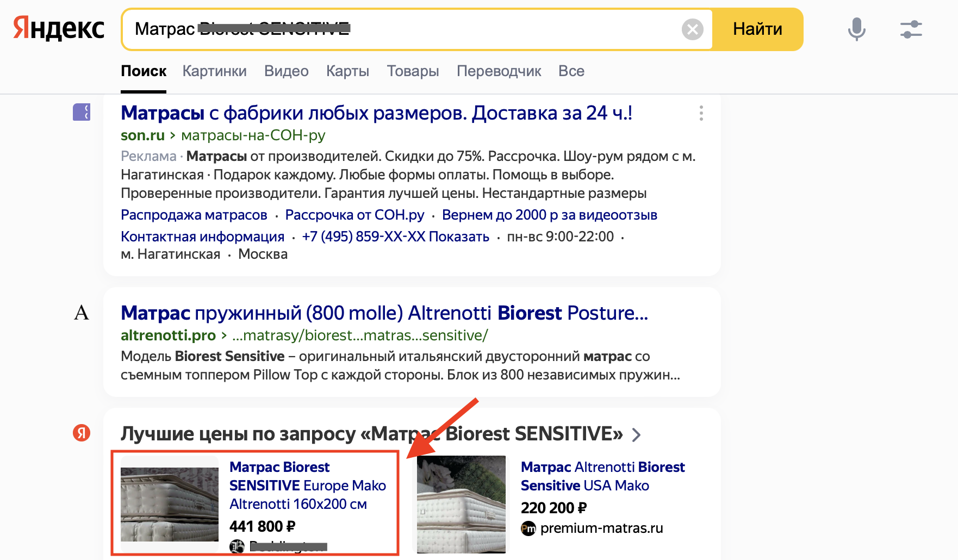Click the 'м. Нагатинская' metro text in the ad
Screen dimensions: 958x560
pos(170,254)
